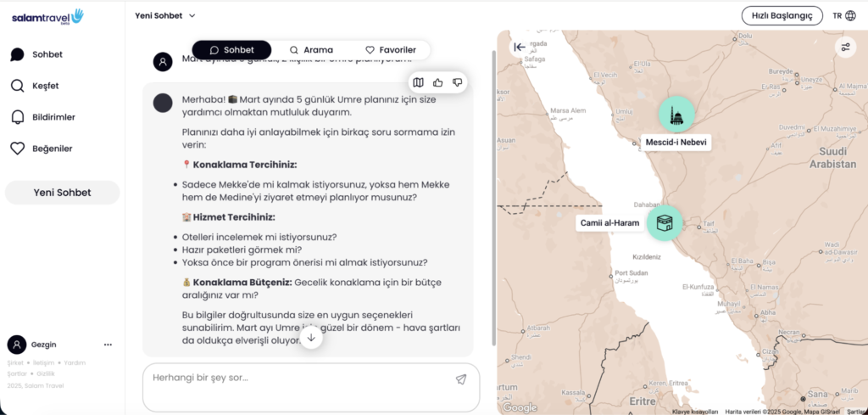This screenshot has height=415, width=868.
Task: Click the Hızlı Başlangıç button
Action: 782,15
